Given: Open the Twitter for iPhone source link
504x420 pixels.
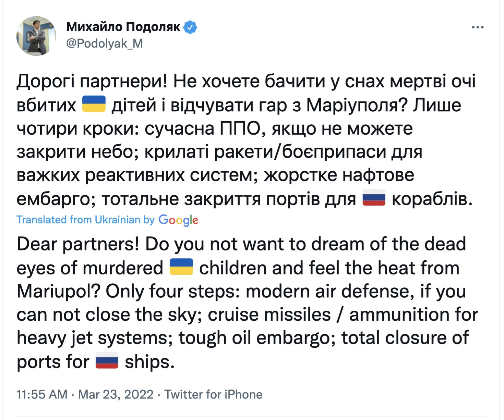Looking at the screenshot, I should [x=213, y=394].
